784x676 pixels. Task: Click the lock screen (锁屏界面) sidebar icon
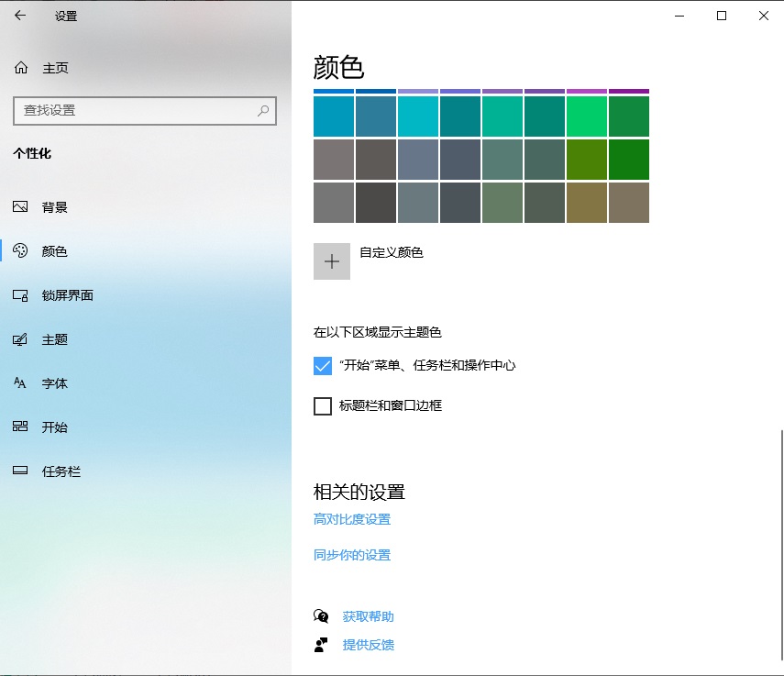(20, 295)
